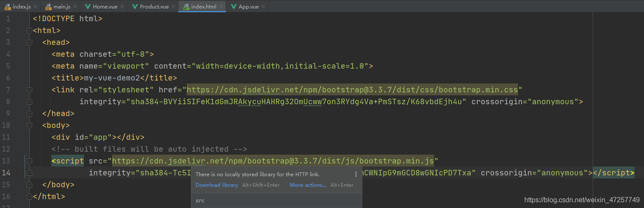Screen dimensions: 644x208
Task: Close the main.js tab
Action: click(74, 7)
